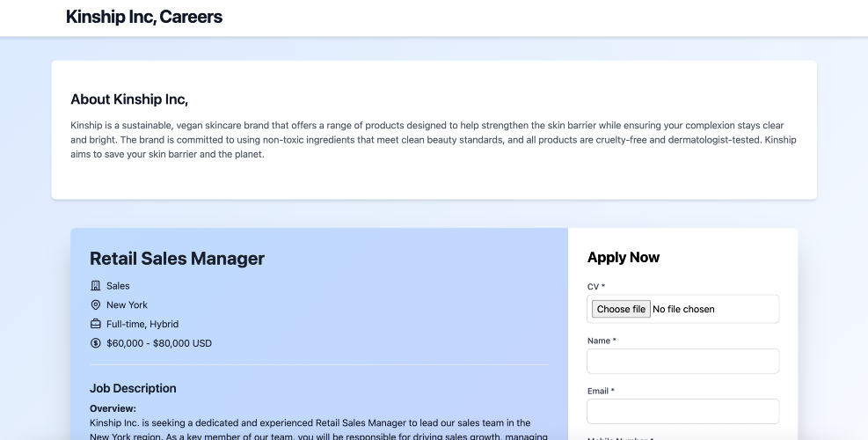Click the CV * field label
Viewport: 868px width, 440px height.
coord(596,287)
